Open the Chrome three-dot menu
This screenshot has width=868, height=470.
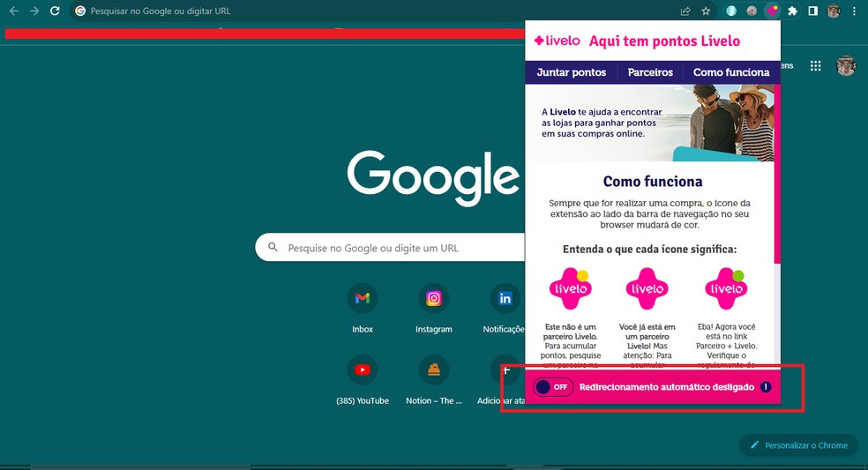(854, 11)
